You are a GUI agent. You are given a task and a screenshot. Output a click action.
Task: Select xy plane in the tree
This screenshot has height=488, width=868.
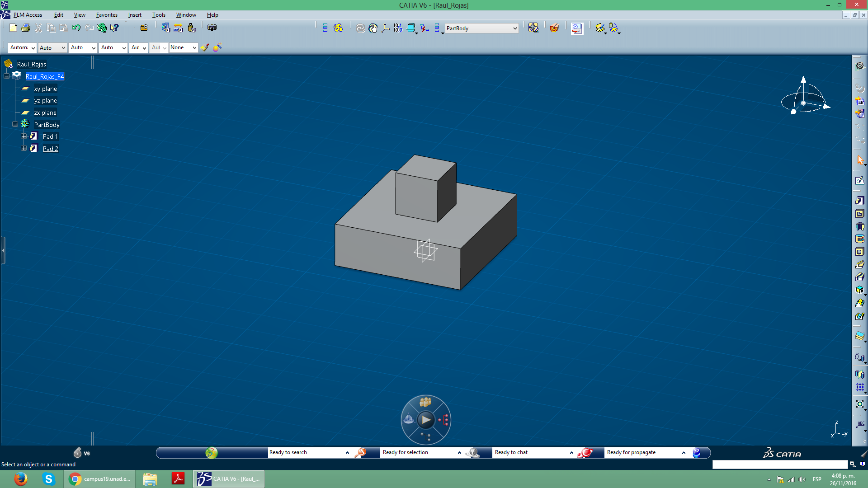pos(45,89)
